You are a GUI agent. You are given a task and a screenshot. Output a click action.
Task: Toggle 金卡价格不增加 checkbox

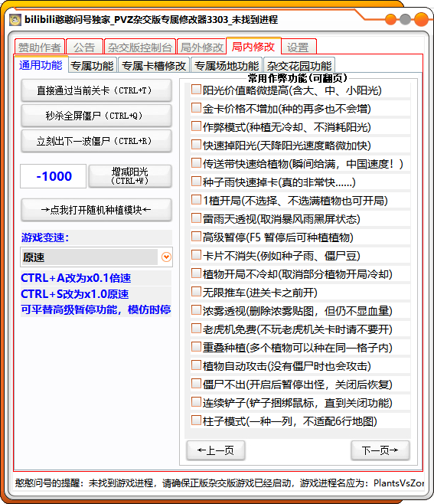click(x=196, y=108)
